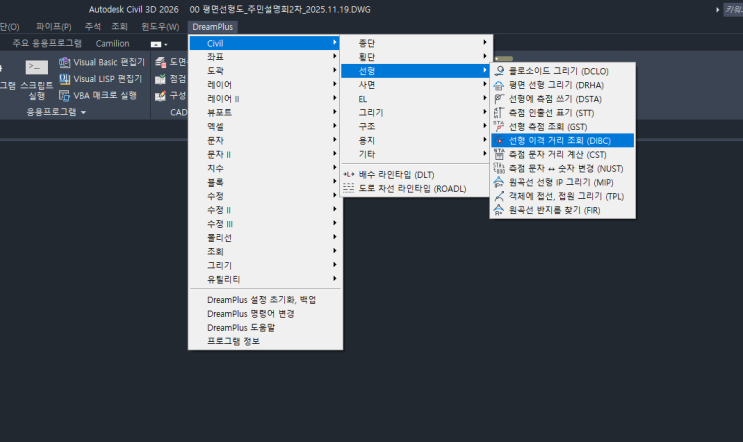The image size is (743, 442).
Task: Open the 치수 submenu entry
Action: point(265,168)
